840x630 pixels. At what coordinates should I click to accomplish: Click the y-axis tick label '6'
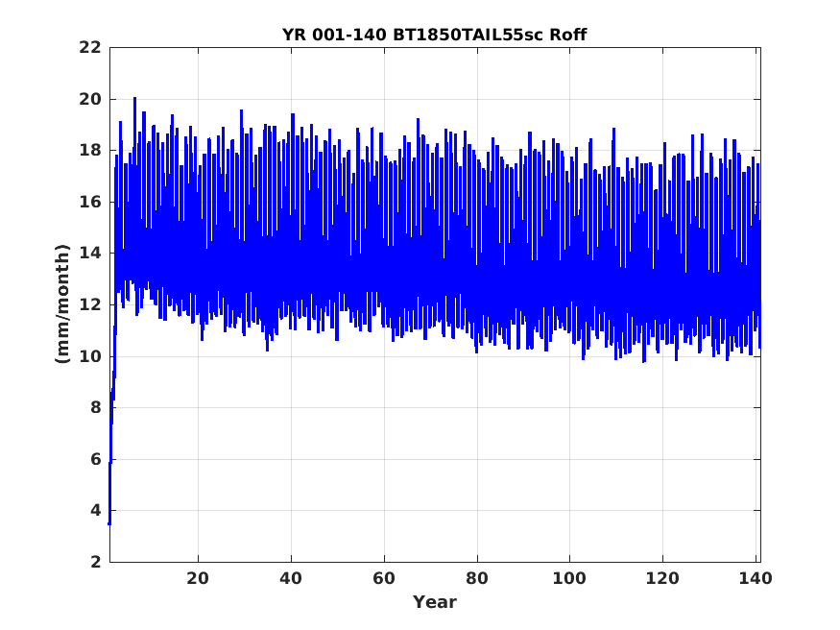(x=96, y=459)
